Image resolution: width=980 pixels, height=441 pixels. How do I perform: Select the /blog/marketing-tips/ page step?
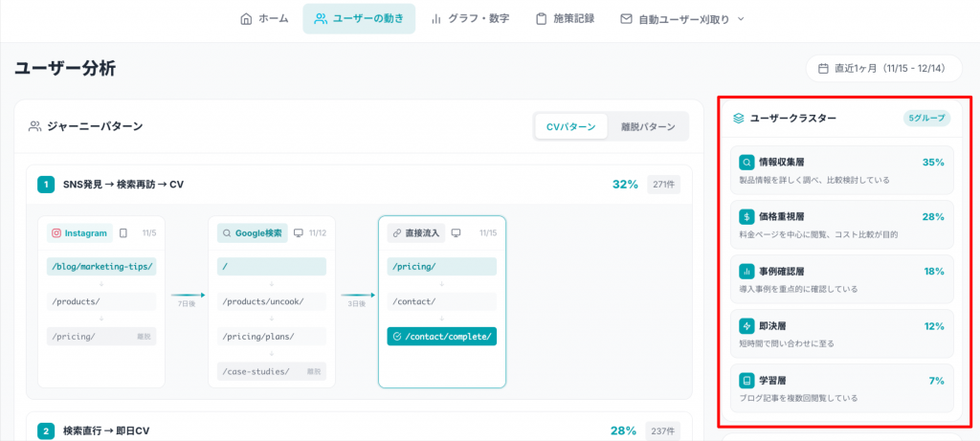(x=100, y=266)
